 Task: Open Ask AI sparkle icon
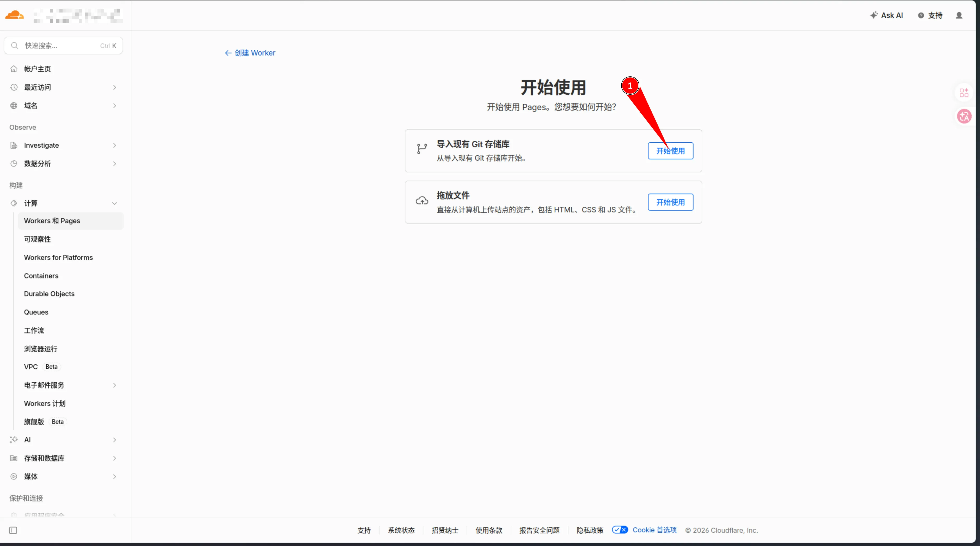(874, 15)
